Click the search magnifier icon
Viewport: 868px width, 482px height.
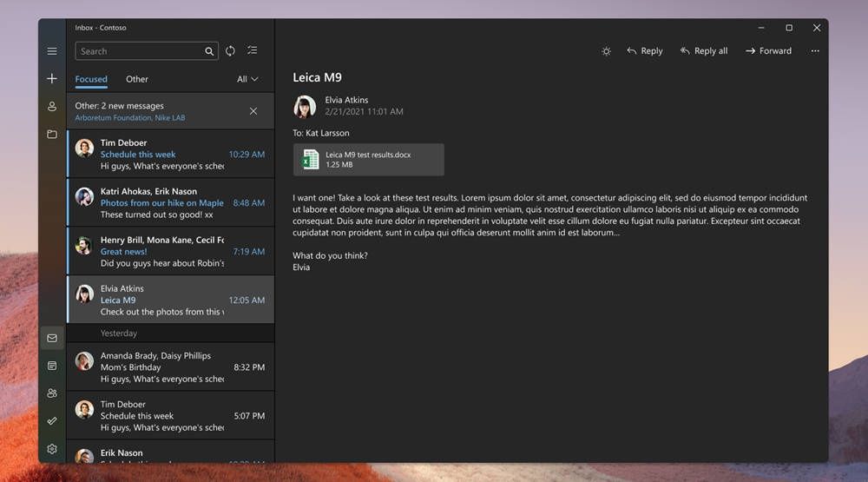209,51
